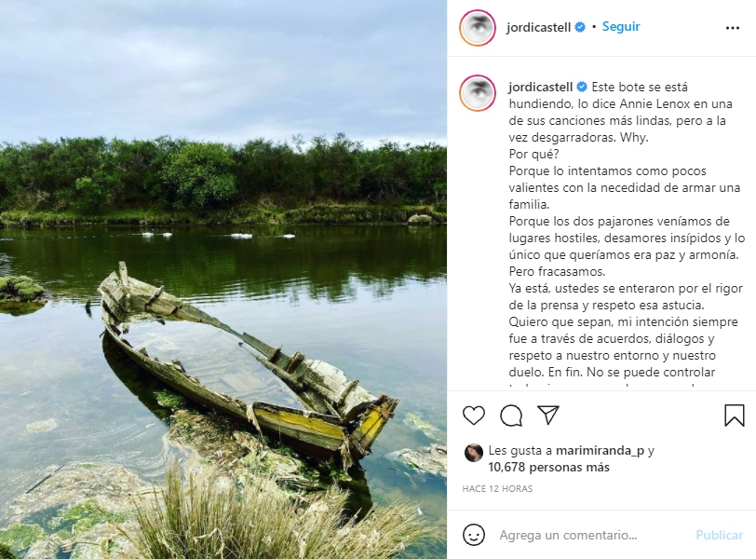Image resolution: width=756 pixels, height=559 pixels.
Task: Open the jordicastell username link in the header
Action: pos(538,28)
